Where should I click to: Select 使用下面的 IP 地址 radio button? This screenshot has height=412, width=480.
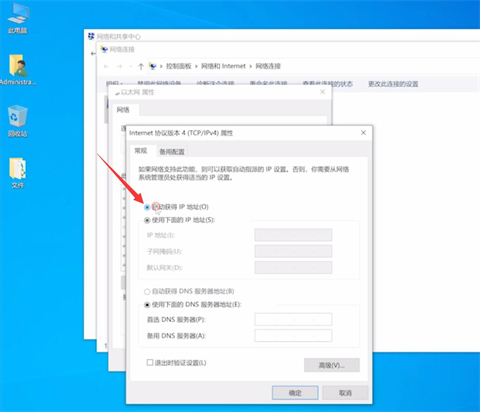(147, 220)
